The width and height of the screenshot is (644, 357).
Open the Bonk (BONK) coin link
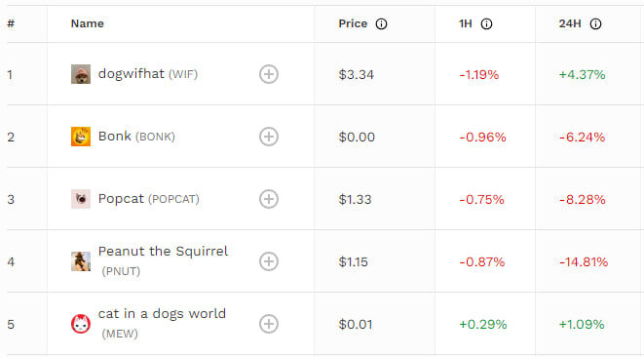pyautogui.click(x=136, y=137)
